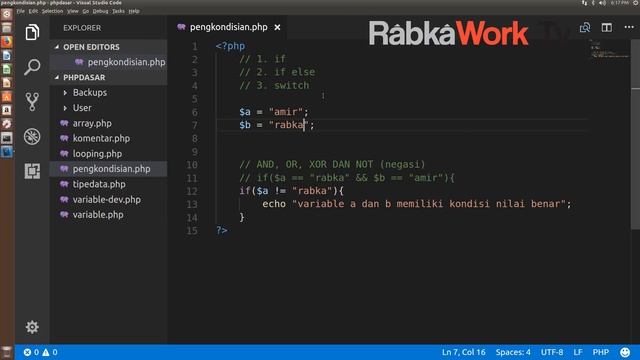The image size is (640, 360).
Task: Launch Firefox from the Ubuntu dock
Action: click(x=7, y=42)
